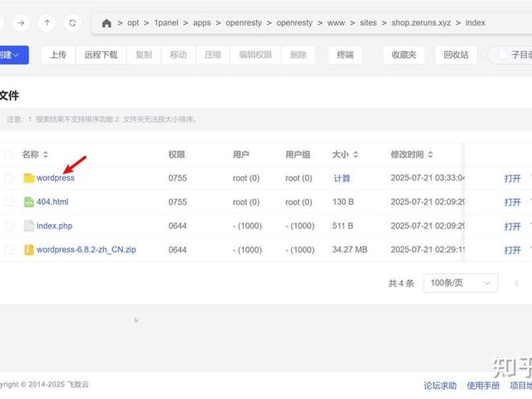The width and height of the screenshot is (532, 399).
Task: Click the 编辑权限 button
Action: coord(255,55)
